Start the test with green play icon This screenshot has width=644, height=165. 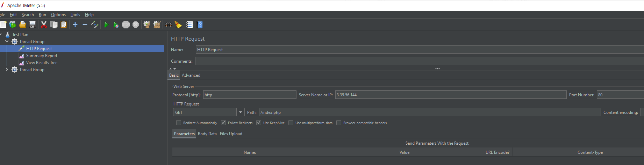point(106,25)
